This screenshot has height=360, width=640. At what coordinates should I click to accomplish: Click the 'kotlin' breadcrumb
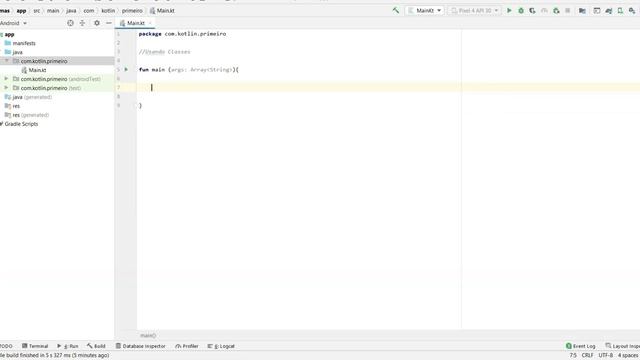(108, 11)
